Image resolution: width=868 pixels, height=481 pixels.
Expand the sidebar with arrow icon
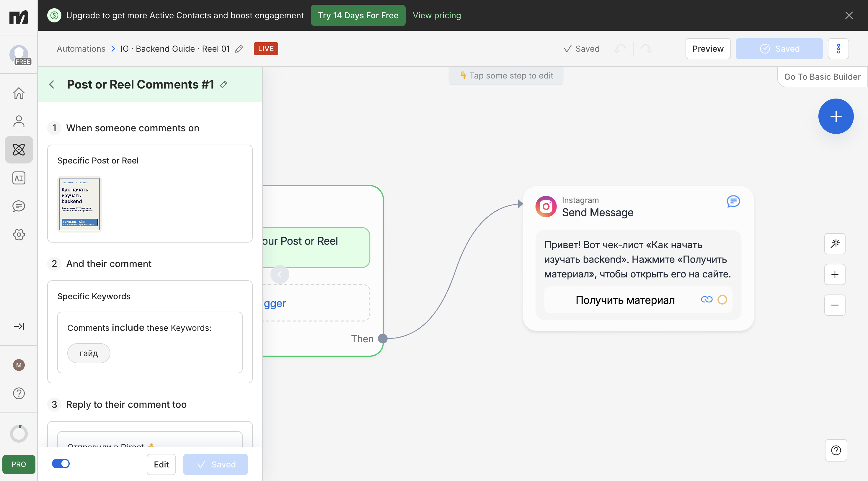(x=19, y=326)
